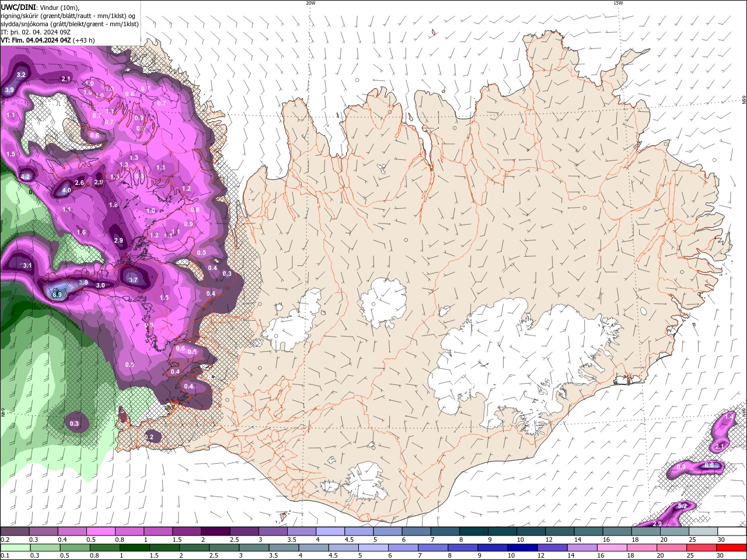Click the 4.0 precipitation value on the map

tap(67, 190)
